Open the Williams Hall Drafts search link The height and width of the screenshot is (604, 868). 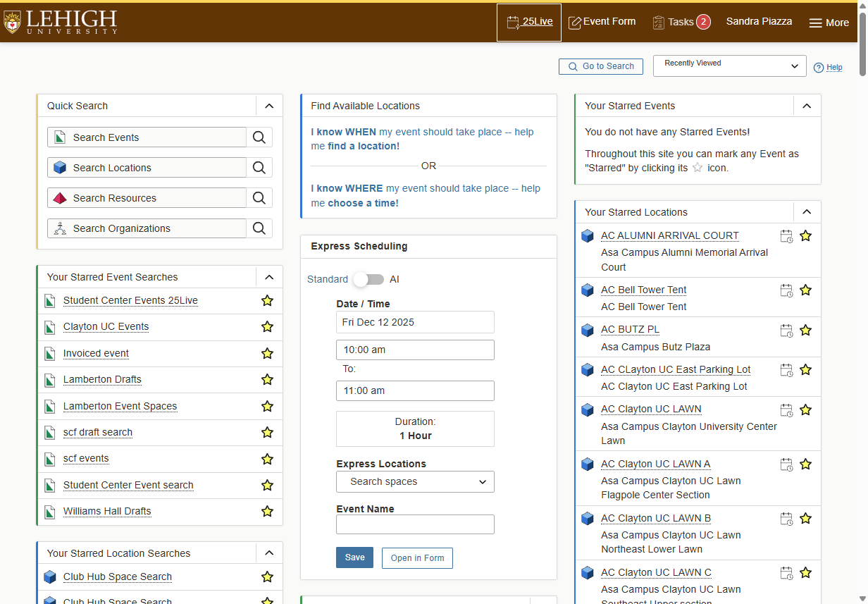click(x=107, y=511)
